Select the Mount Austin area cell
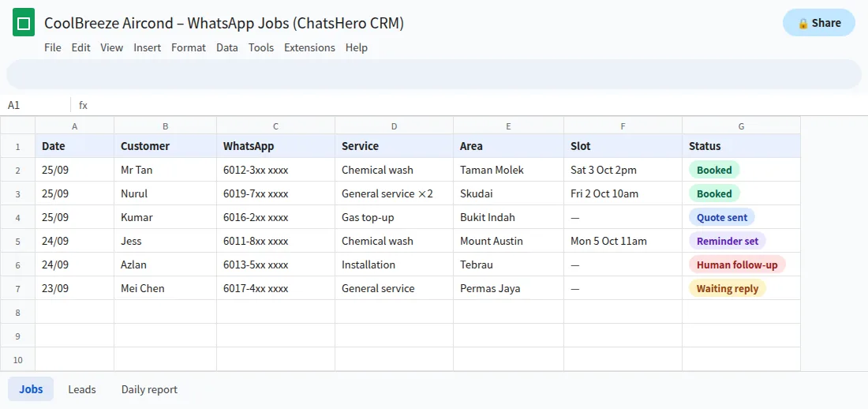Image resolution: width=868 pixels, height=409 pixels. click(x=509, y=241)
